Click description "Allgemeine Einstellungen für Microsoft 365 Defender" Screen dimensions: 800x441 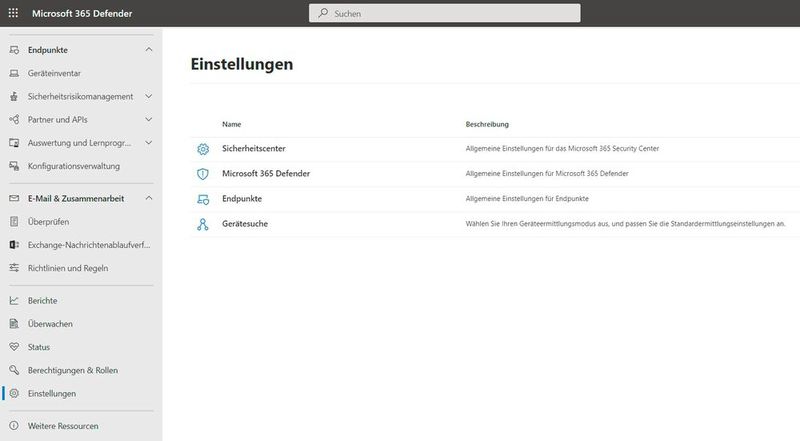pyautogui.click(x=547, y=174)
